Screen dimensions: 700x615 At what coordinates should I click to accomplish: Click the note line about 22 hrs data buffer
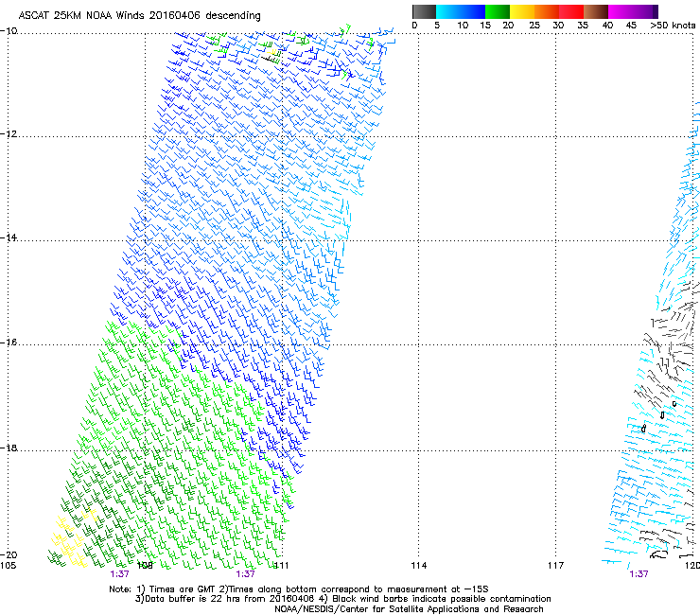coord(342,599)
